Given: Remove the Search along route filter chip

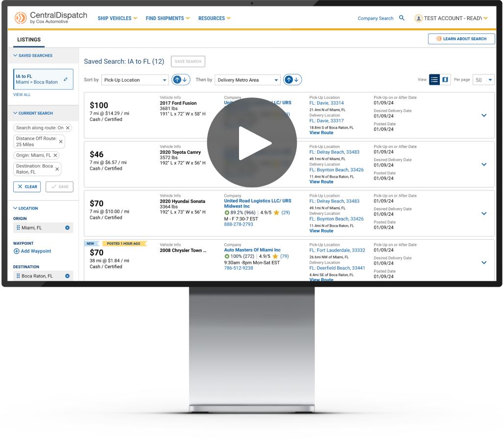Looking at the screenshot, I should (x=68, y=128).
